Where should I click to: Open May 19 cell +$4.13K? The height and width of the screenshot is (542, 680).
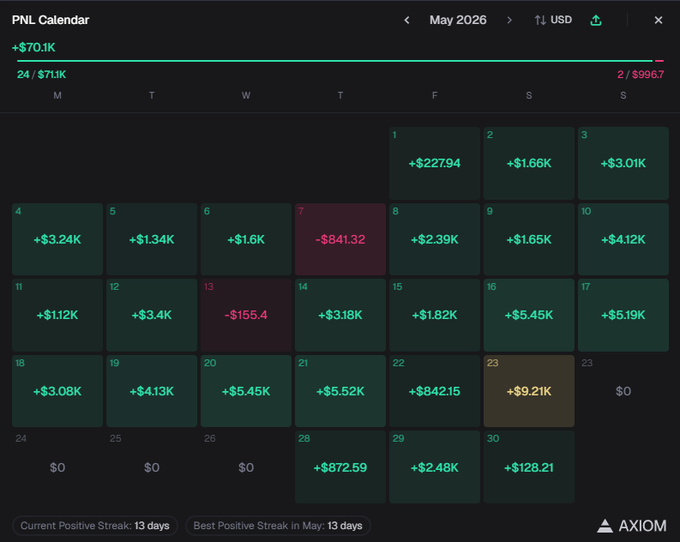151,391
